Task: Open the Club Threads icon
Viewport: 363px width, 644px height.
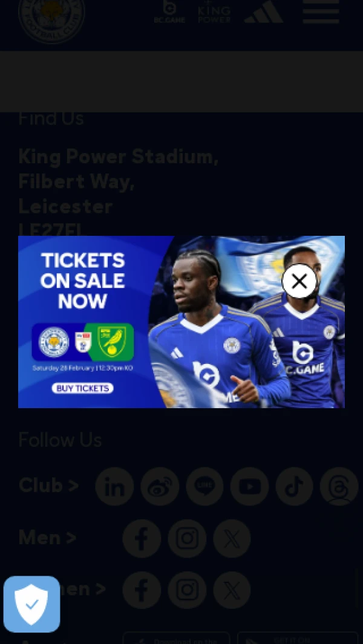Action: click(x=339, y=486)
